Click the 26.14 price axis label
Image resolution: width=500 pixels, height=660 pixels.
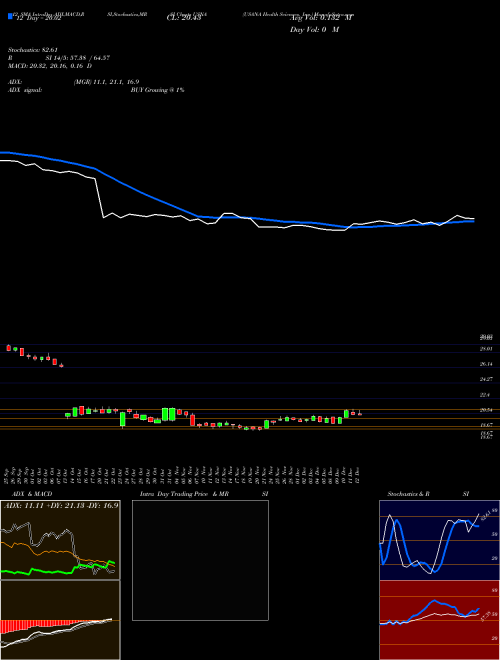486,364
